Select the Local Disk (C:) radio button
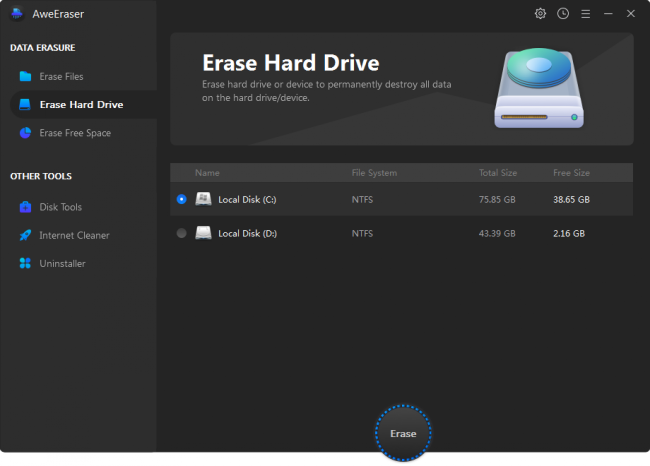 (x=182, y=199)
